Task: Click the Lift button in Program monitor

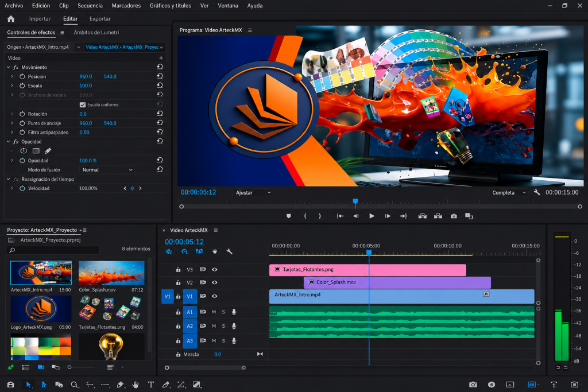Action: [422, 216]
